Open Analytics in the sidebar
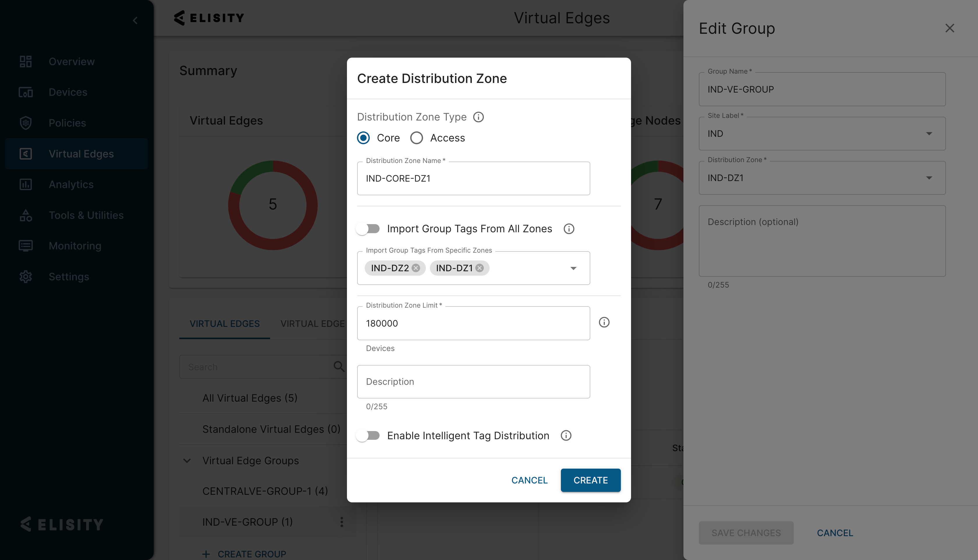This screenshot has height=560, width=978. 71,184
